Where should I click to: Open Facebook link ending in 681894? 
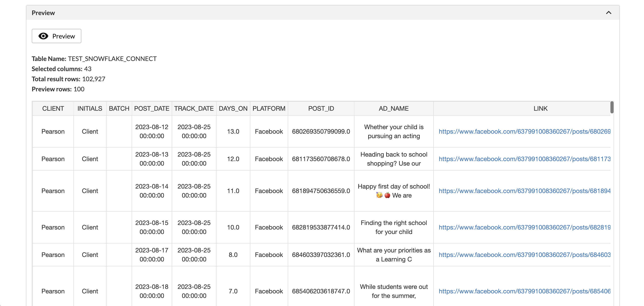click(524, 191)
